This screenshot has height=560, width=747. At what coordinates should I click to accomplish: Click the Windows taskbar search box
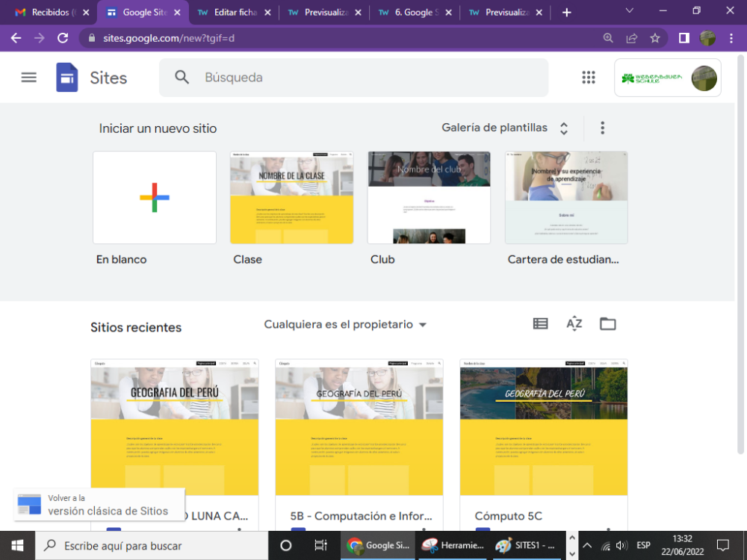pyautogui.click(x=152, y=546)
